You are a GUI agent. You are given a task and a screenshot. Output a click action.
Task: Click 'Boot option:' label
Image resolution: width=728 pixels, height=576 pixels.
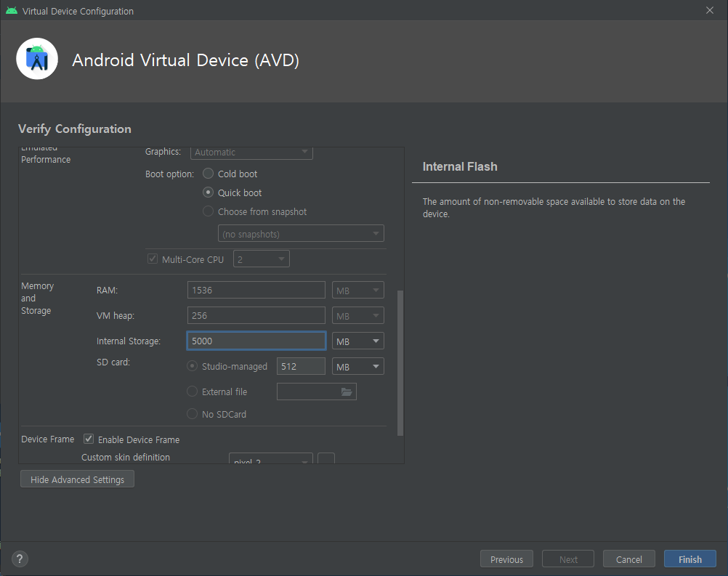[x=169, y=174]
